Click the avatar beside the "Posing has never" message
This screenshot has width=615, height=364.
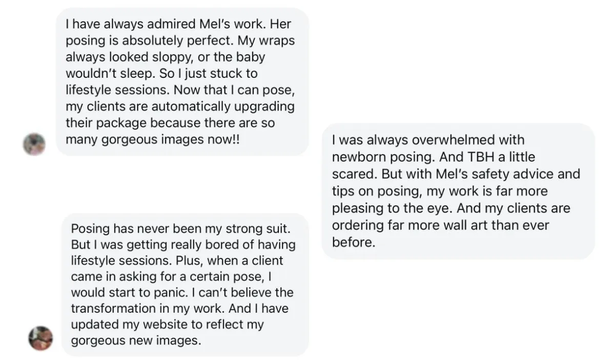click(x=40, y=338)
